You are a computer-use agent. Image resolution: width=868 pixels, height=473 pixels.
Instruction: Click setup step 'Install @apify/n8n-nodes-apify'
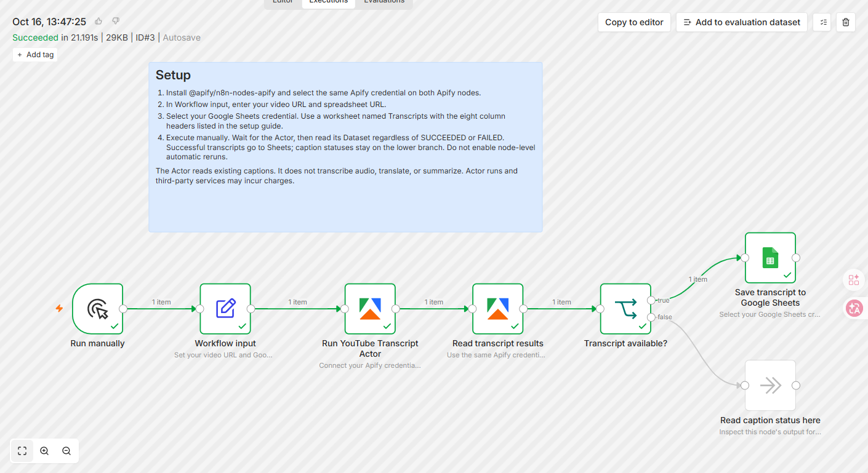(x=323, y=93)
